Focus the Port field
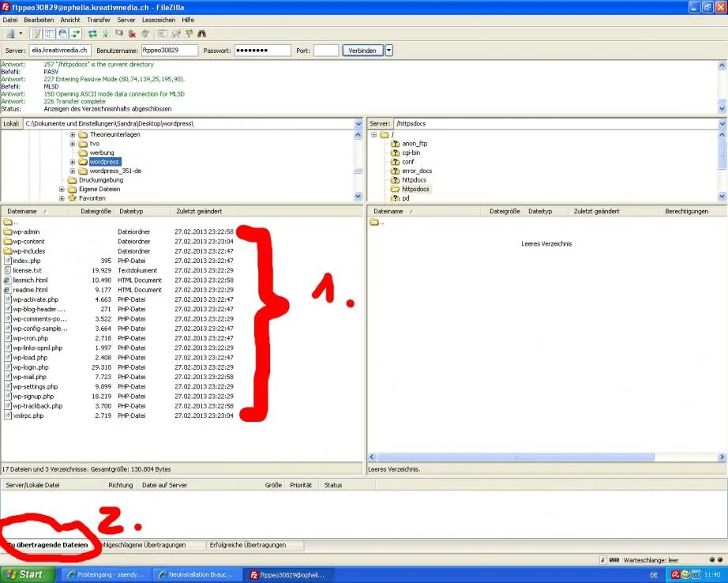The image size is (728, 583). [326, 51]
